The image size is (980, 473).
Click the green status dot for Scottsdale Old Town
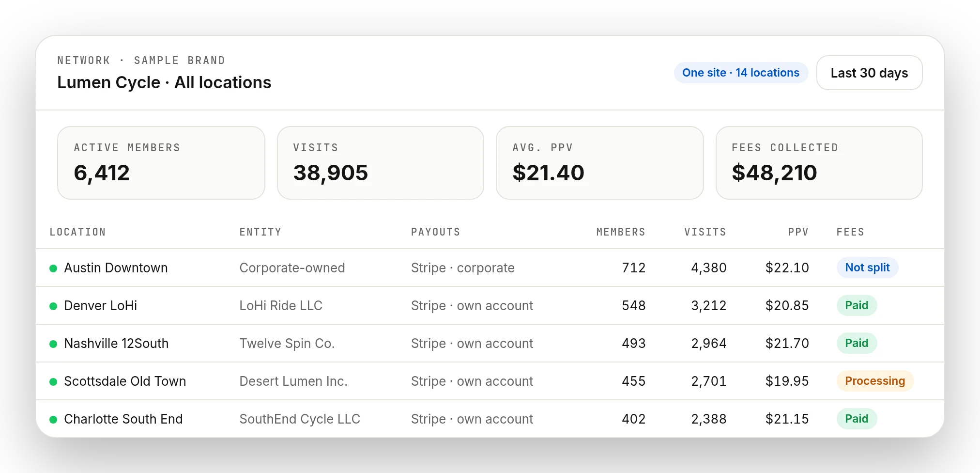point(54,382)
